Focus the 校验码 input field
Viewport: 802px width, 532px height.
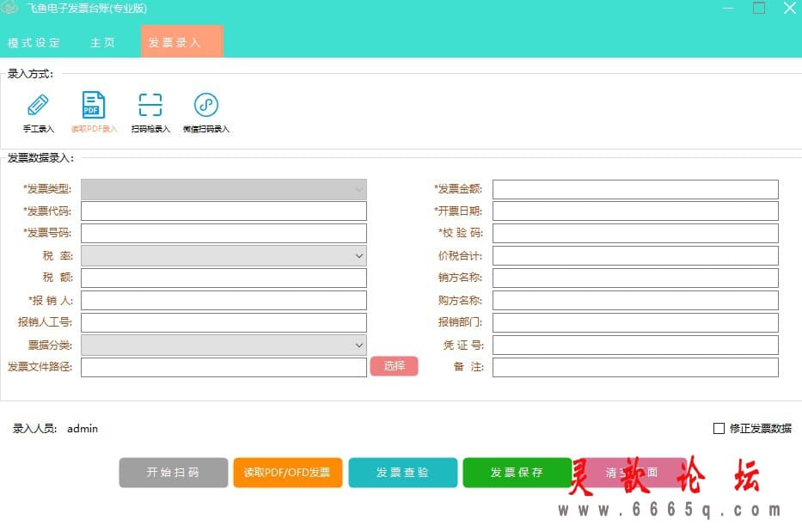[x=635, y=233]
